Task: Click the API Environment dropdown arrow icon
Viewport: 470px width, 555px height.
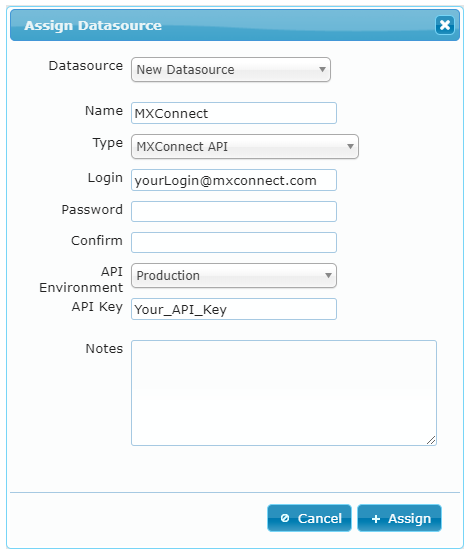Action: click(x=328, y=275)
